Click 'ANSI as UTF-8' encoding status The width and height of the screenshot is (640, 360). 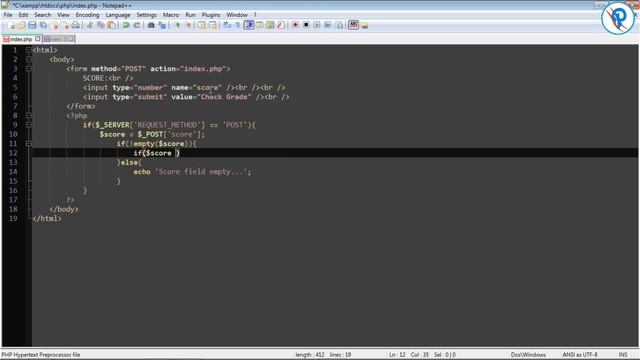point(580,355)
